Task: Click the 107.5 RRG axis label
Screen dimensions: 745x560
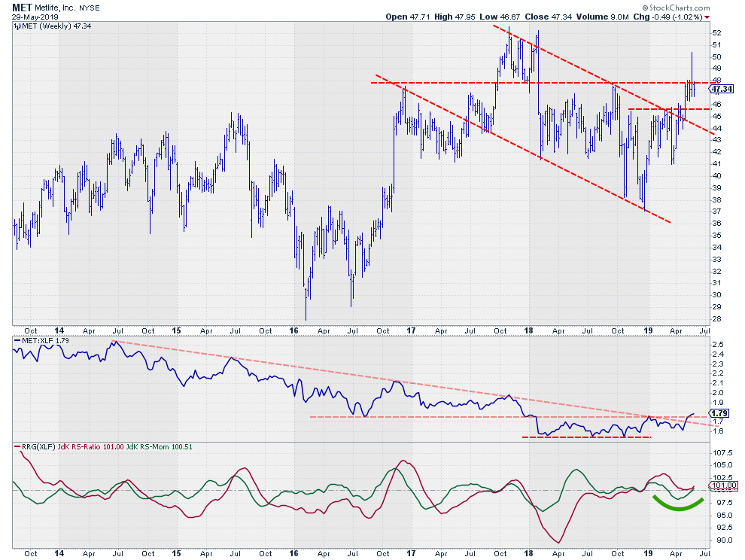Action: [722, 452]
